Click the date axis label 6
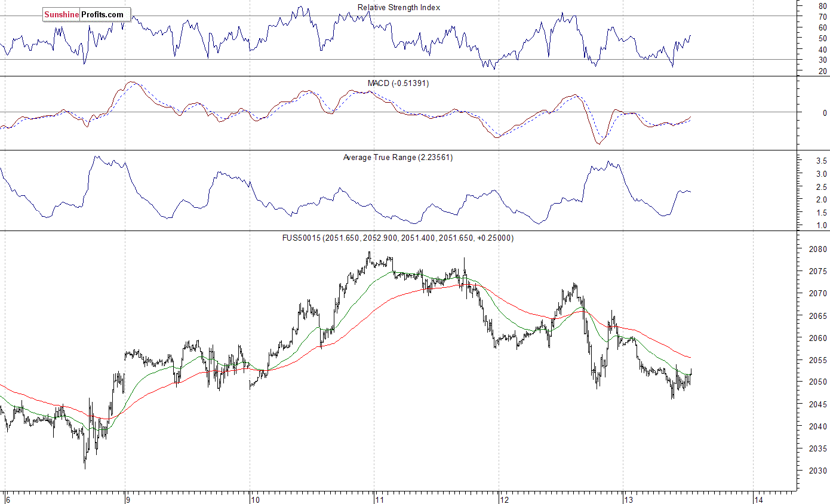Viewport: 830px width, 504px height. click(8, 499)
